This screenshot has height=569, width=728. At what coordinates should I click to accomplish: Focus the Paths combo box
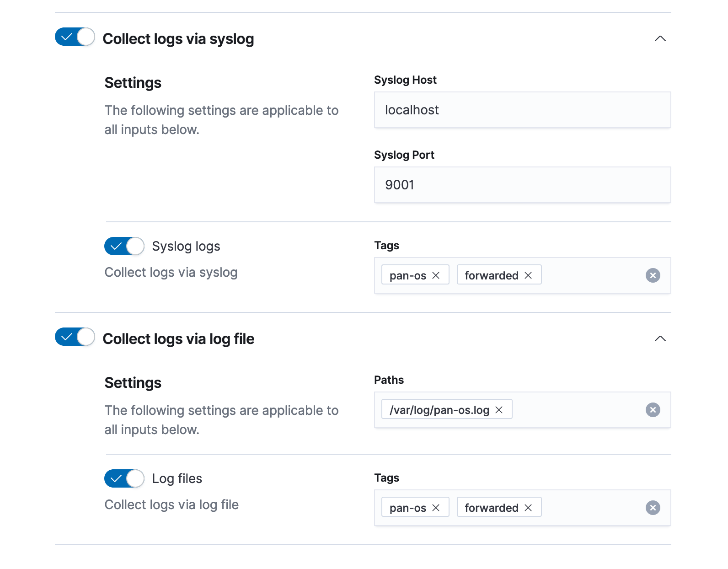[576, 410]
